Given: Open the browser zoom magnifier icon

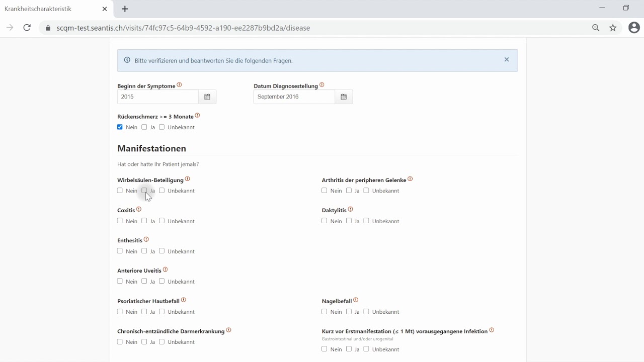Looking at the screenshot, I should (596, 28).
